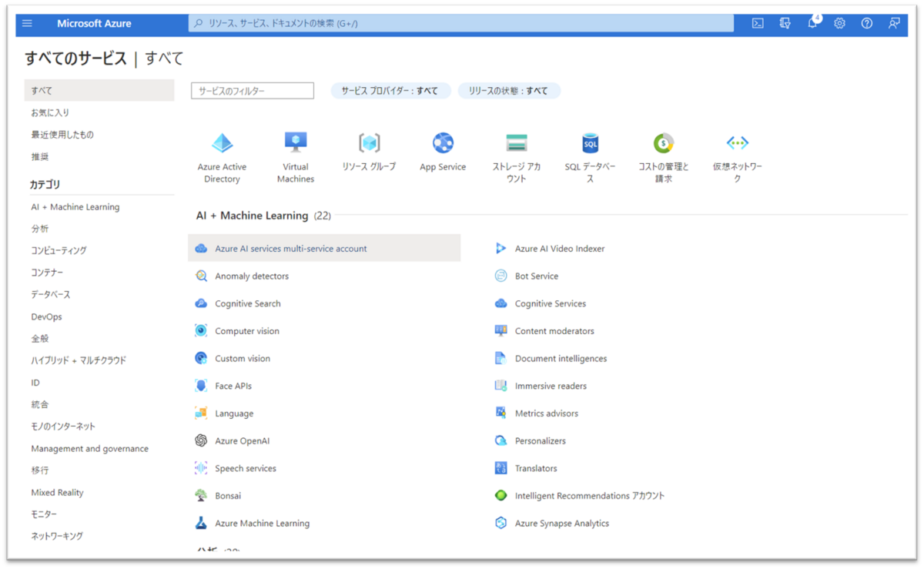Click the Microsoft Azure home title

(94, 23)
